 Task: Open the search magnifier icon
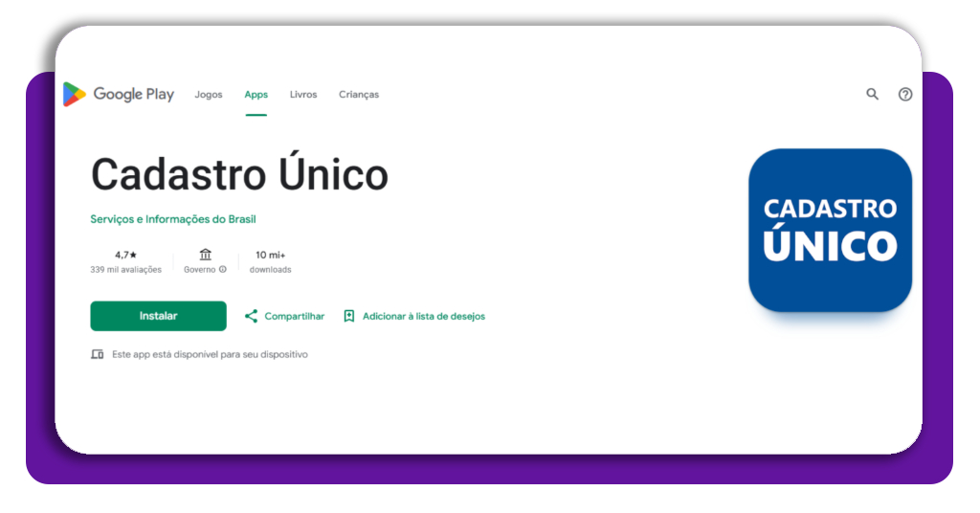[x=872, y=95]
